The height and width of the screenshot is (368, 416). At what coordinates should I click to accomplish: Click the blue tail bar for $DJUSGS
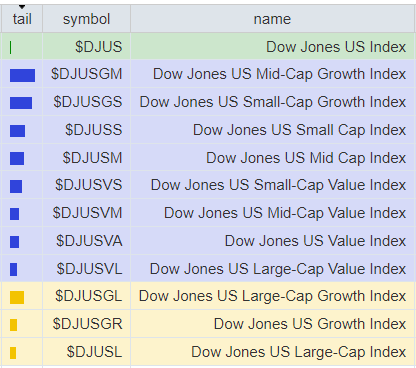[21, 103]
